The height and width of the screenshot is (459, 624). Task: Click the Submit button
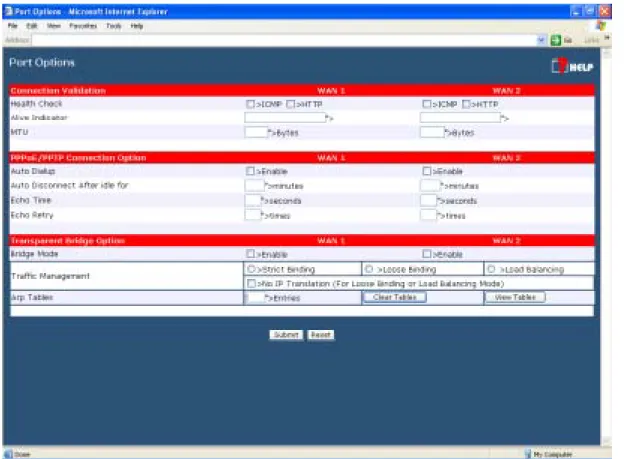286,335
